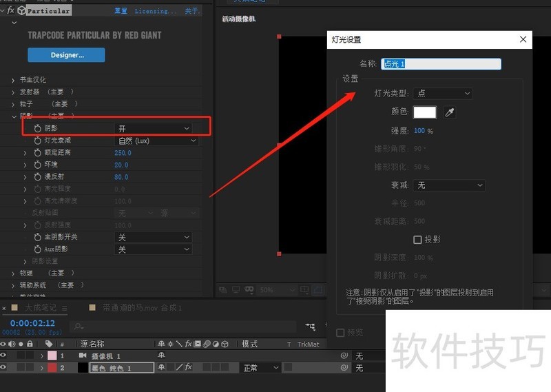Click the stopwatch icon for 灯光衰减
This screenshot has width=551, height=392.
click(x=38, y=141)
